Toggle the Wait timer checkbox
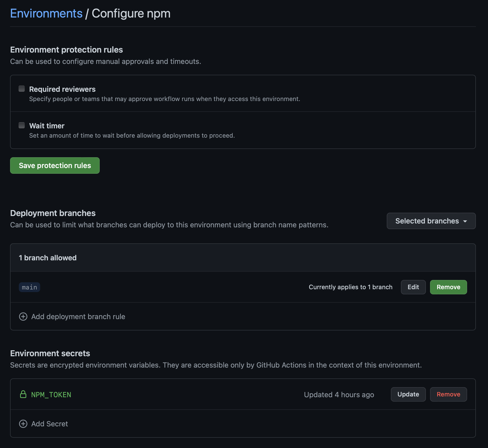Image resolution: width=488 pixels, height=448 pixels. pos(22,126)
